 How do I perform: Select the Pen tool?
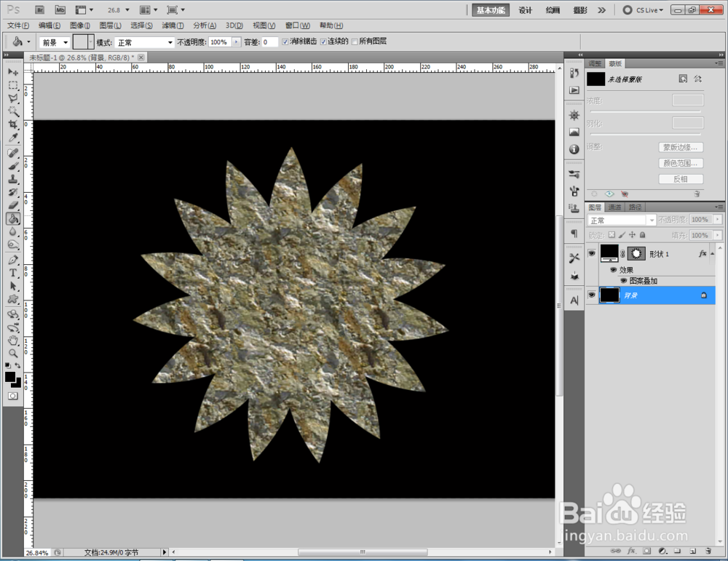[x=13, y=260]
